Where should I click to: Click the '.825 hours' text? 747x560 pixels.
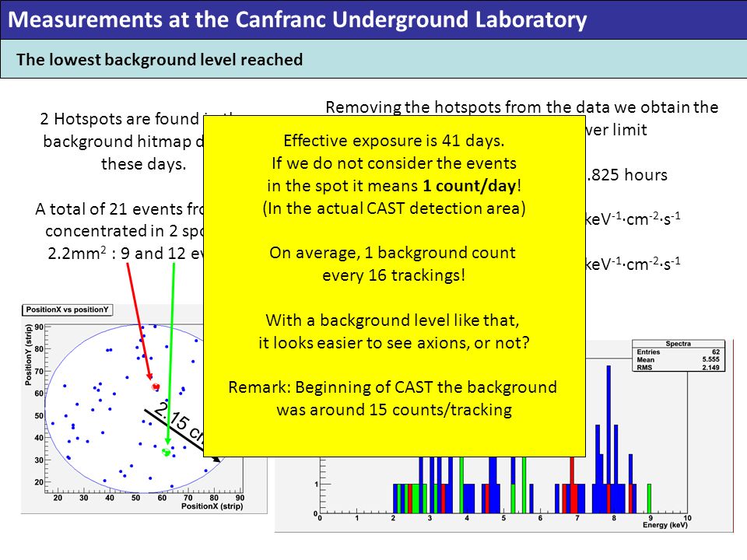[x=626, y=175]
